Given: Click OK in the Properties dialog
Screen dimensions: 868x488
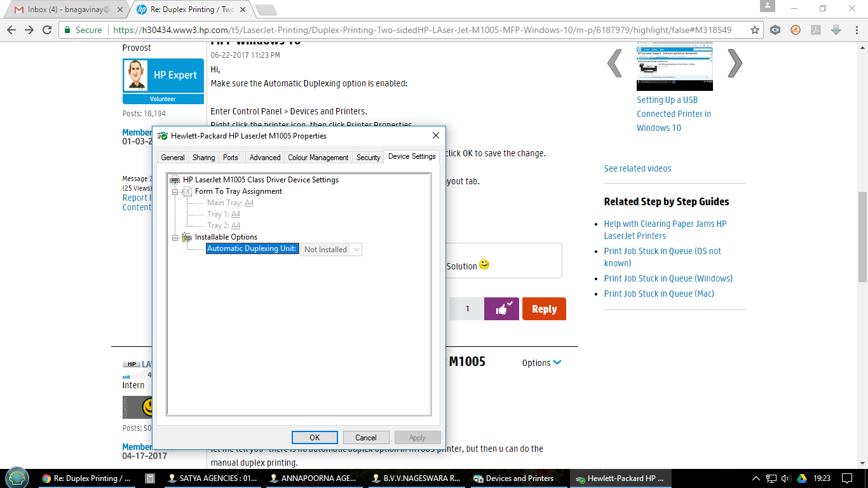Looking at the screenshot, I should (315, 438).
